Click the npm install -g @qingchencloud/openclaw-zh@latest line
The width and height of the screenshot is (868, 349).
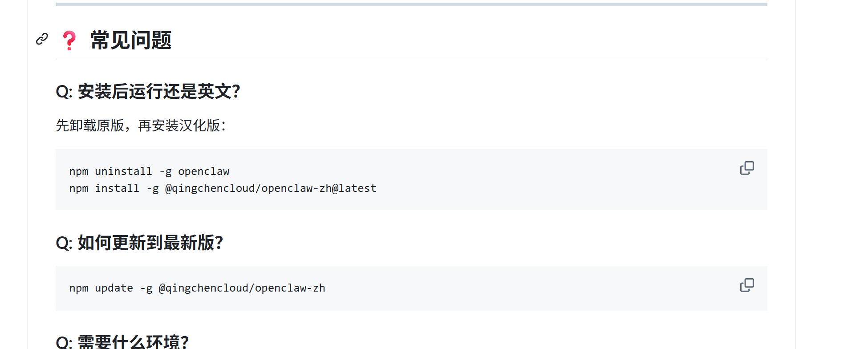[223, 188]
